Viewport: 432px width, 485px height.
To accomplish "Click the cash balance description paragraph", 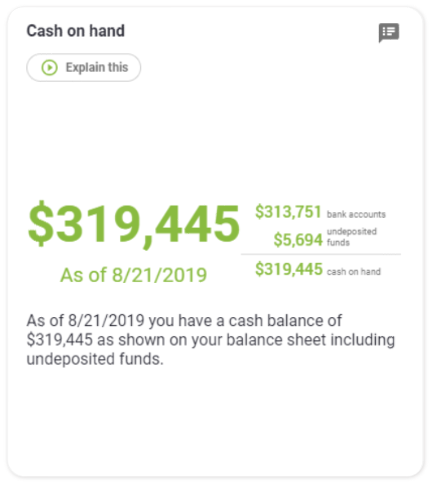I will (x=211, y=340).
